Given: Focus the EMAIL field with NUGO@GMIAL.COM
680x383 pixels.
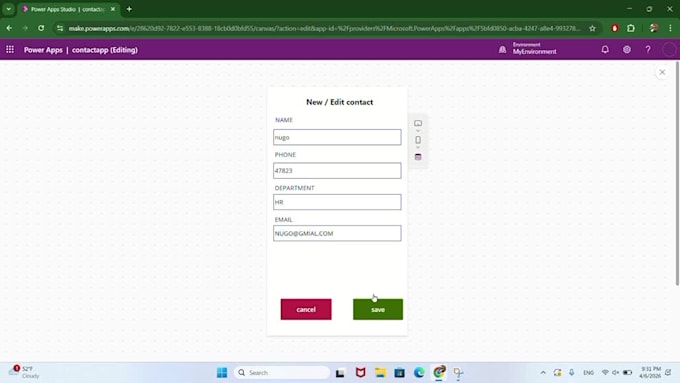Looking at the screenshot, I should coord(337,233).
